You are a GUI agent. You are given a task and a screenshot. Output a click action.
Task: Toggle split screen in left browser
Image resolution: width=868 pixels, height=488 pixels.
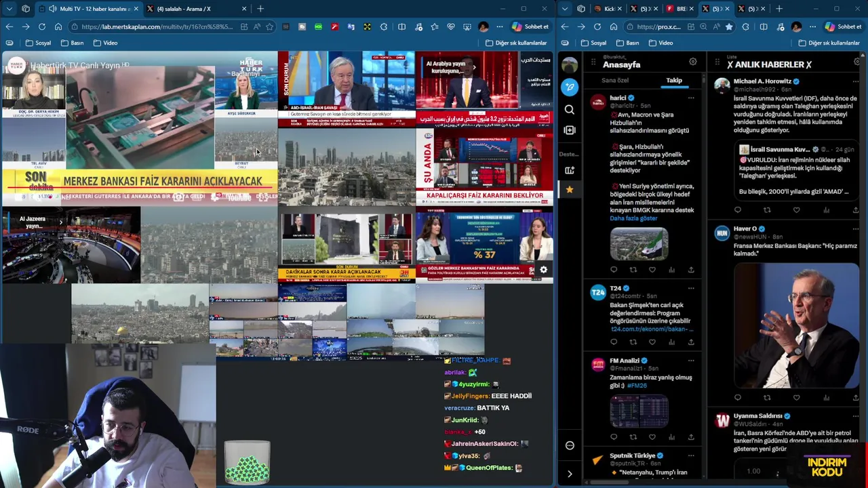pos(402,26)
